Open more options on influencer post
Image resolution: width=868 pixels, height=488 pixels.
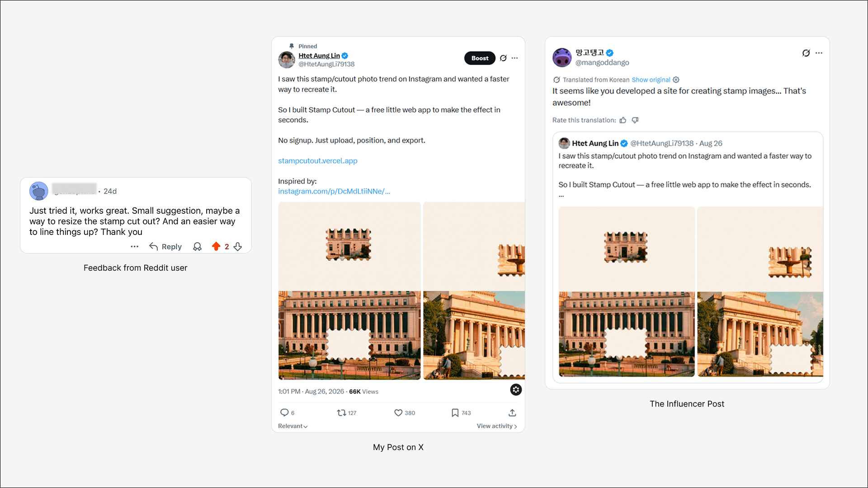[x=819, y=53]
